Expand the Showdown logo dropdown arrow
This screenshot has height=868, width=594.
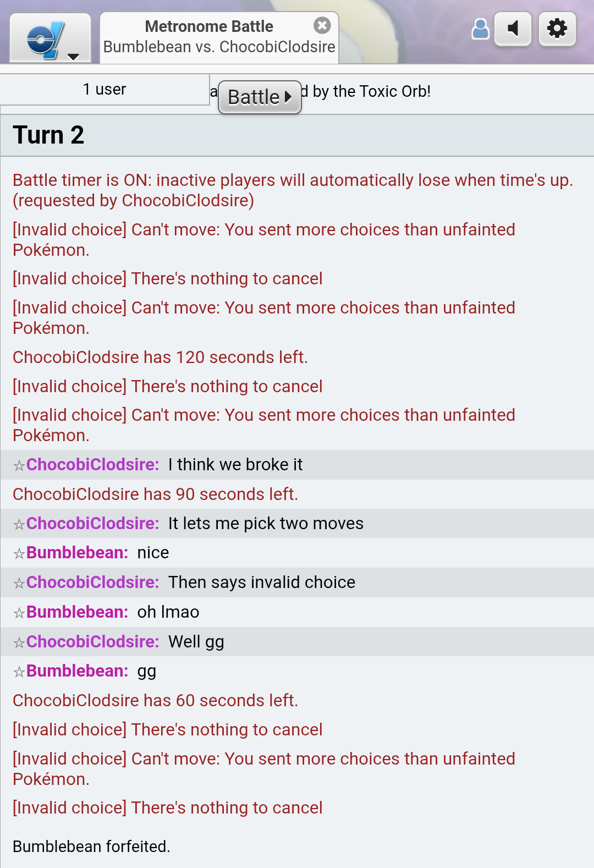[74, 57]
